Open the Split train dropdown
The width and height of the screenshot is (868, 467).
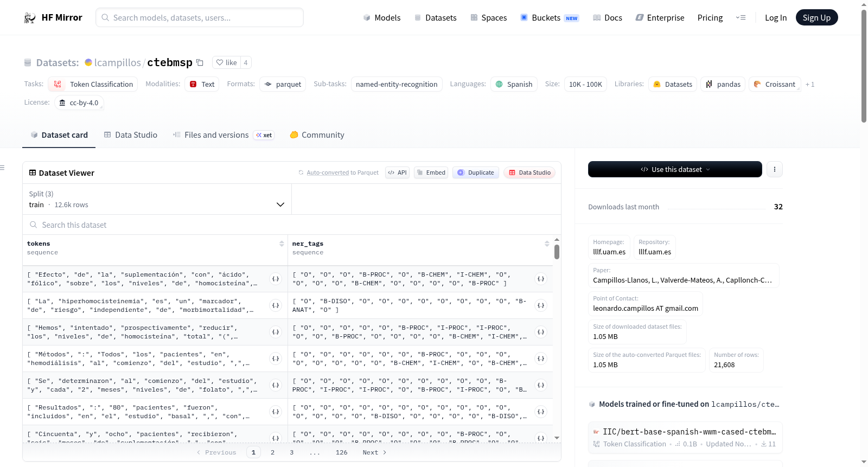click(x=157, y=200)
